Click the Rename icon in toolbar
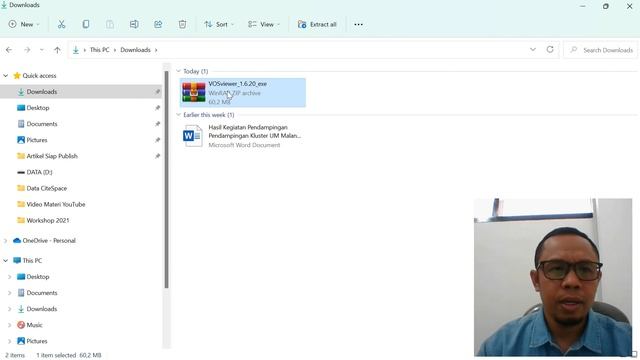This screenshot has height=360, width=640. pyautogui.click(x=134, y=24)
